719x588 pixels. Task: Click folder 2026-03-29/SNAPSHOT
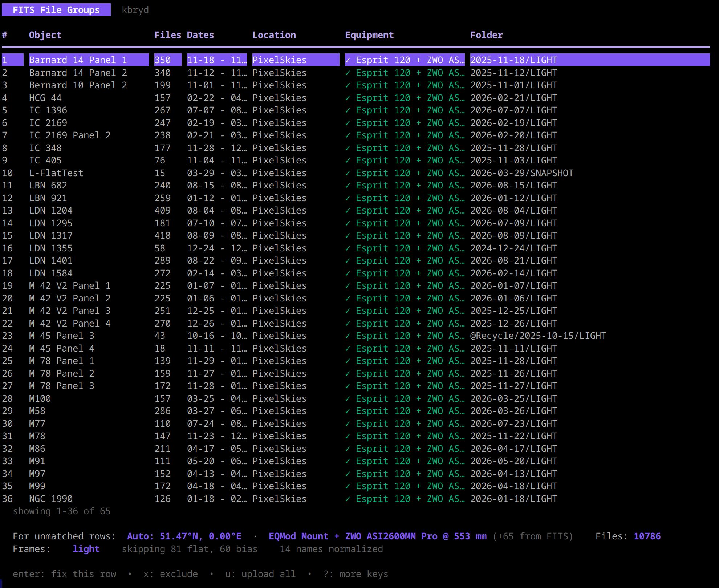pos(522,173)
